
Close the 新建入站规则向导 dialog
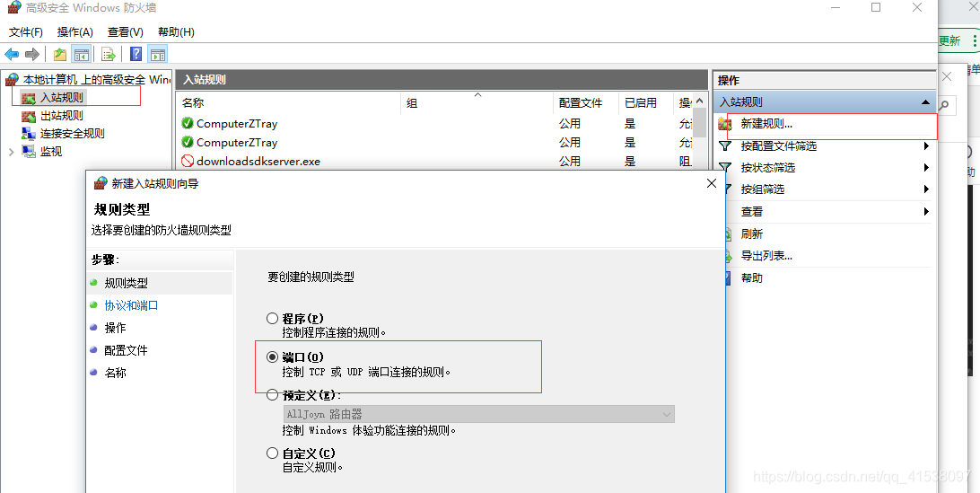pyautogui.click(x=712, y=183)
